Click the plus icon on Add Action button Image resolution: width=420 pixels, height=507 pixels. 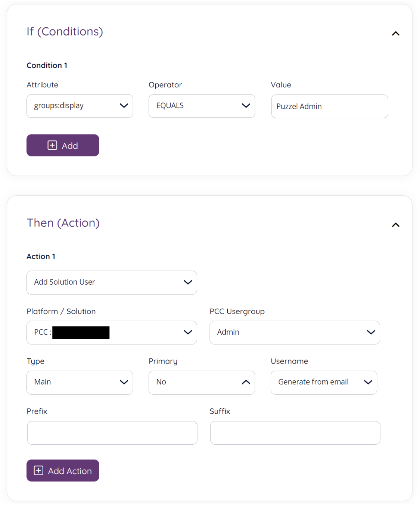[x=39, y=470]
